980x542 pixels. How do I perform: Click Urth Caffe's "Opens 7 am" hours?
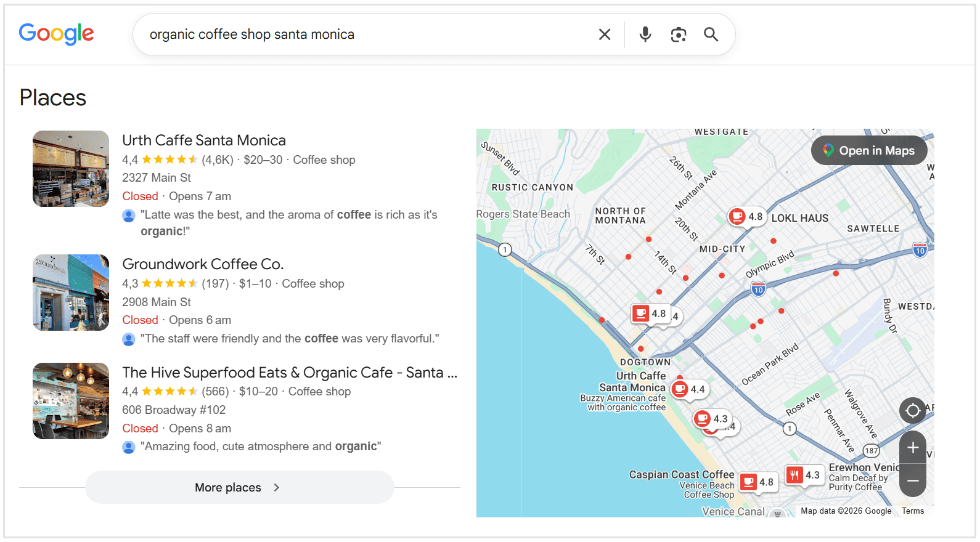coord(200,196)
